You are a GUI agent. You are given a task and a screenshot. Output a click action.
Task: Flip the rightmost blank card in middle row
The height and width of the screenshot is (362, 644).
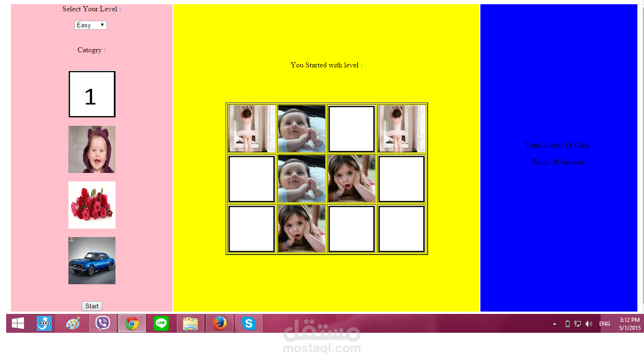click(402, 179)
